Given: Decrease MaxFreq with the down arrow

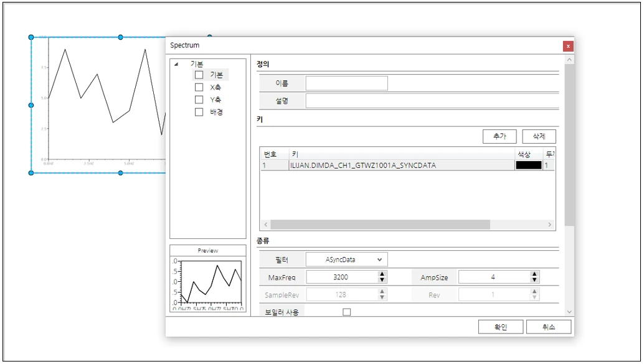Looking at the screenshot, I should point(382,280).
